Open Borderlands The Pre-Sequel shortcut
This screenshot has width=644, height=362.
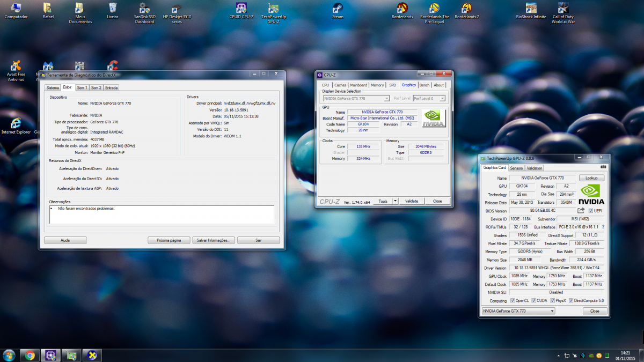435,13
